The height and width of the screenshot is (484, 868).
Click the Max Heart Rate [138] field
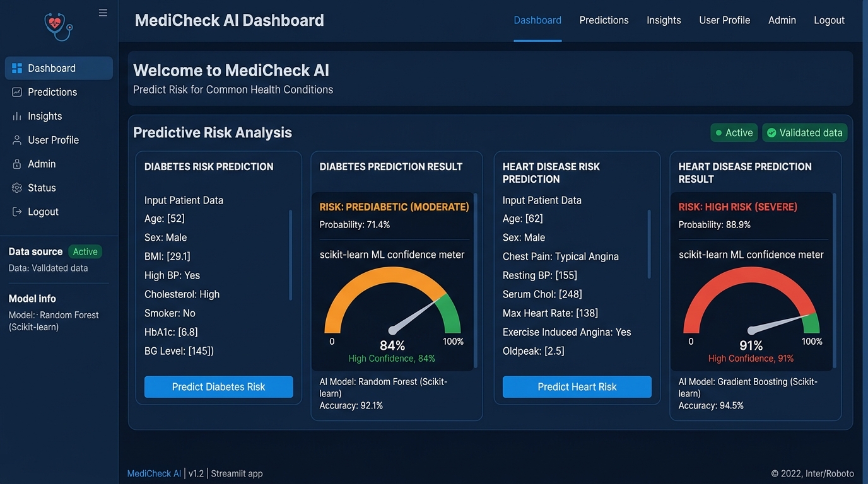[551, 313]
